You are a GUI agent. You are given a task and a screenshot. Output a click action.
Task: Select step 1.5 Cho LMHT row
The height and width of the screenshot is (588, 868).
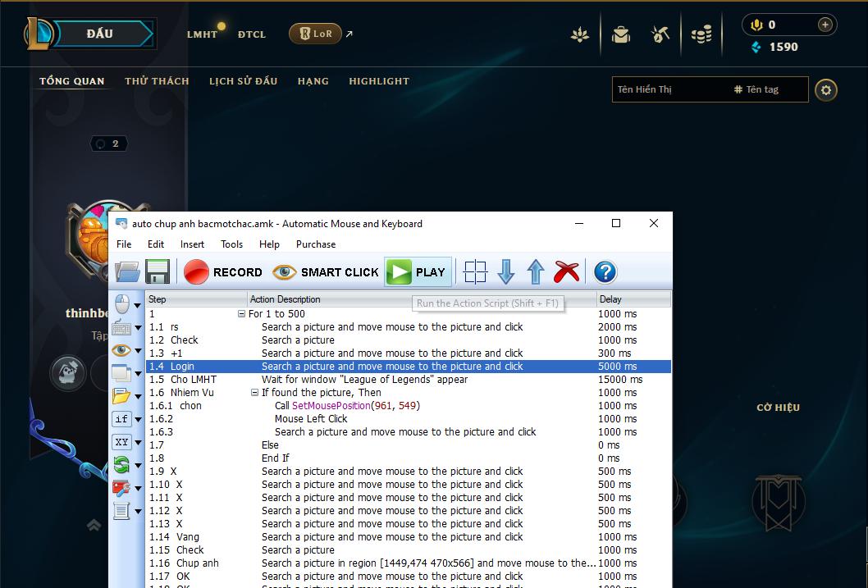tap(409, 380)
